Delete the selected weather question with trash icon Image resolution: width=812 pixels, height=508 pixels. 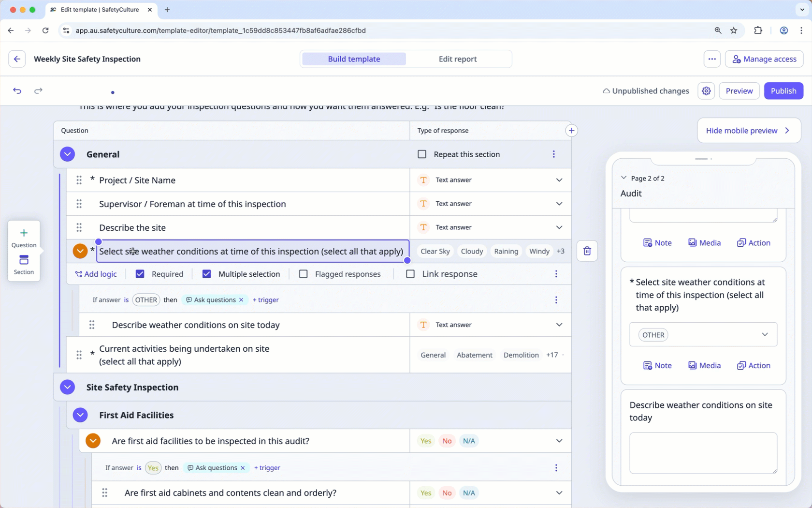[x=587, y=251]
